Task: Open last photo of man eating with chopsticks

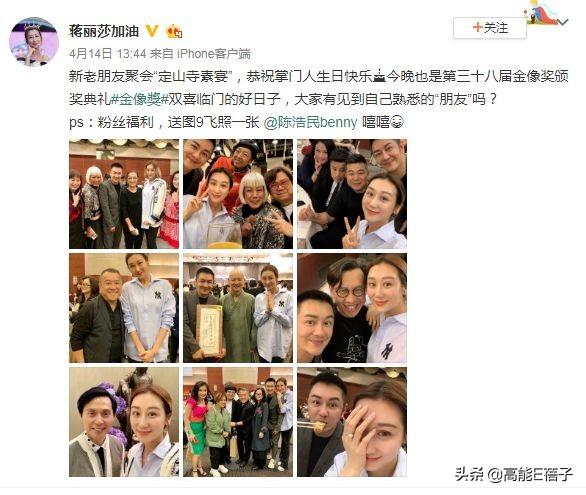Action: click(352, 422)
